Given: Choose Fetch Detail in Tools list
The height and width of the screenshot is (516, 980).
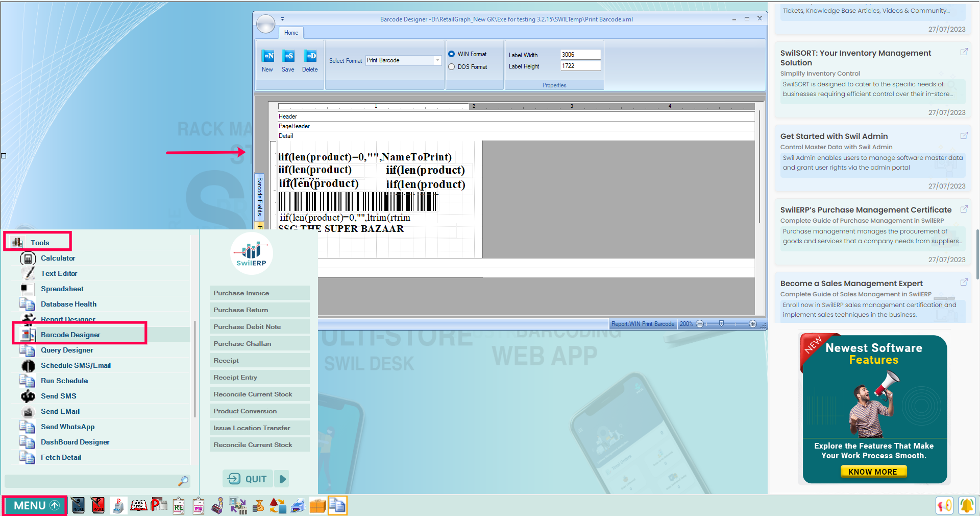Looking at the screenshot, I should click(61, 458).
